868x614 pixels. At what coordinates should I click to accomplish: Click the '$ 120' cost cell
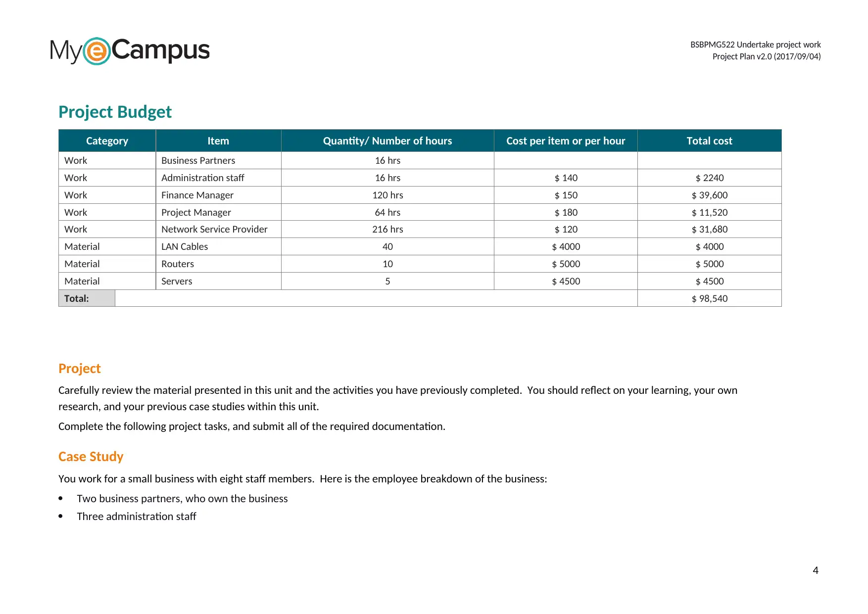pos(566,229)
